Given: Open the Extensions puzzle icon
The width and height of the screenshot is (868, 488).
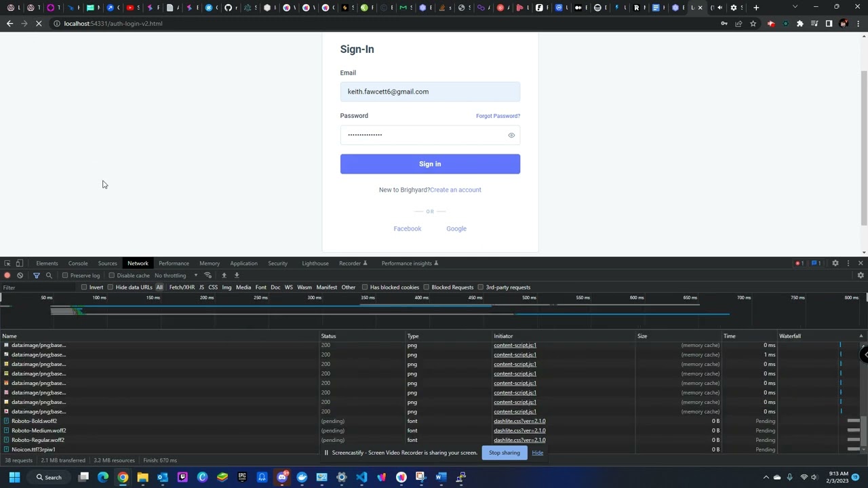Looking at the screenshot, I should click(800, 24).
